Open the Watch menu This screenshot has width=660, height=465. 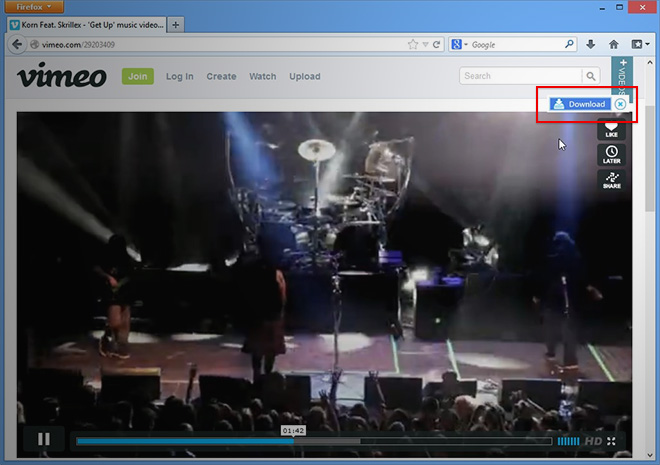click(263, 77)
